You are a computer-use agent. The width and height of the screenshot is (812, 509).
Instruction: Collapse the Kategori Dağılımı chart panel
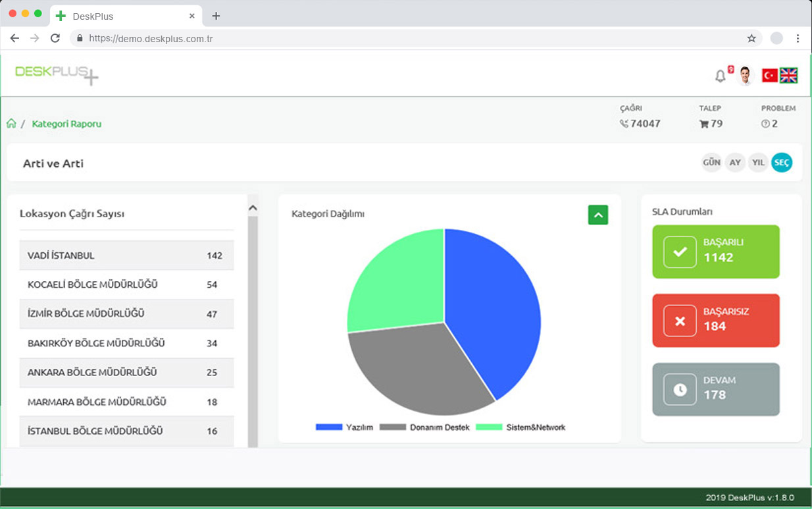click(x=598, y=215)
